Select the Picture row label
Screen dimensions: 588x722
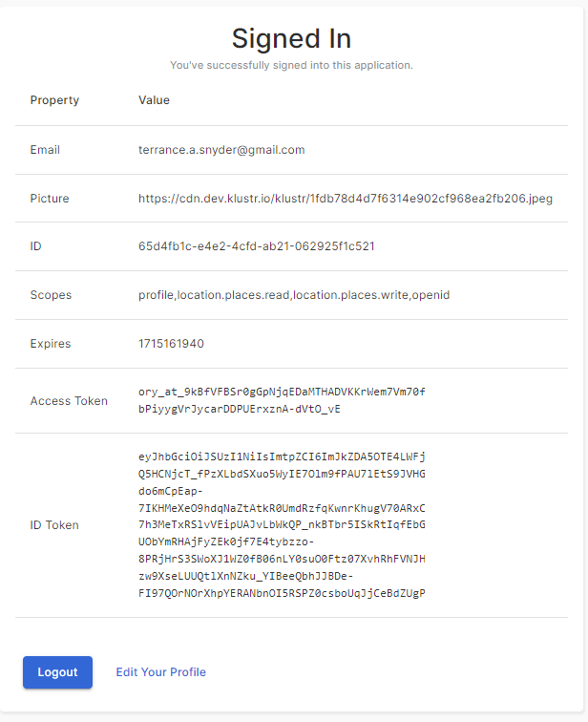(x=50, y=199)
